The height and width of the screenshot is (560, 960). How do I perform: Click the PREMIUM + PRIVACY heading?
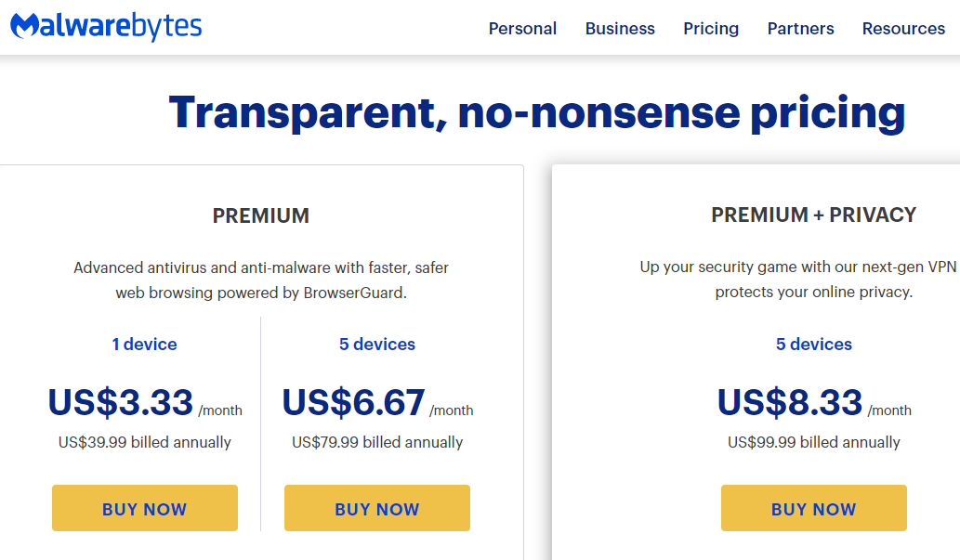click(x=814, y=215)
